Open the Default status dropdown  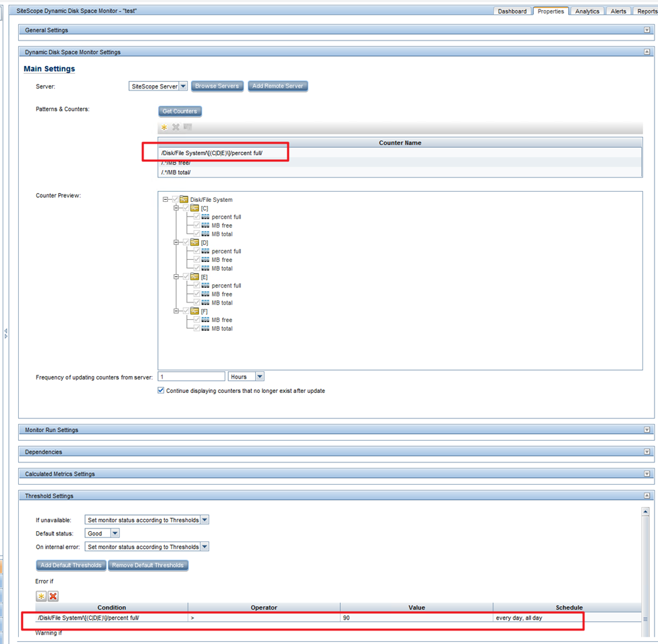click(x=115, y=533)
